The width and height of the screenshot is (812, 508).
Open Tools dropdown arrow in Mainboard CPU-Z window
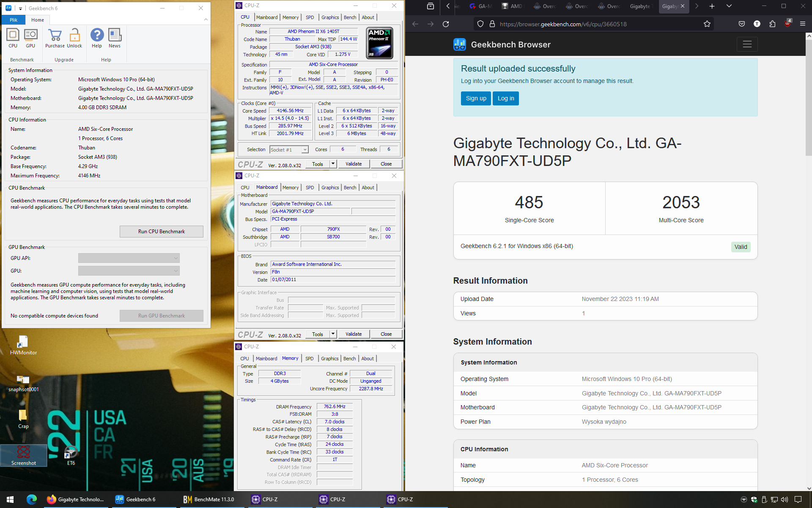click(333, 334)
